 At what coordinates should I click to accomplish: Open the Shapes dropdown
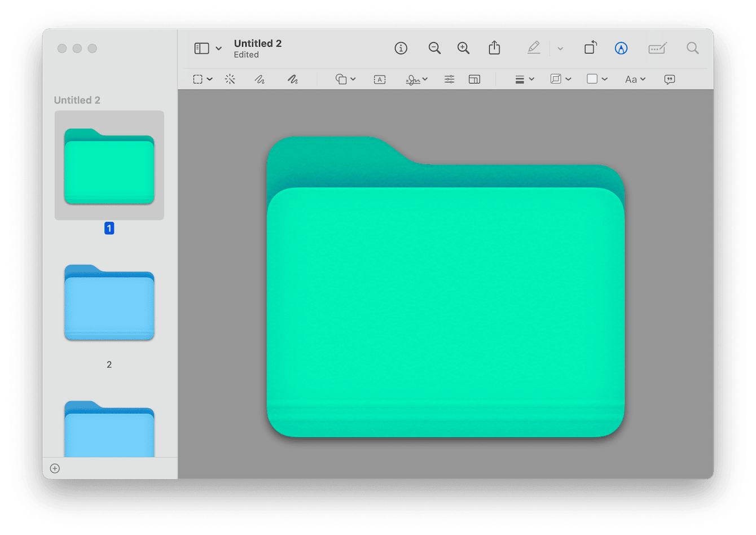pyautogui.click(x=345, y=79)
